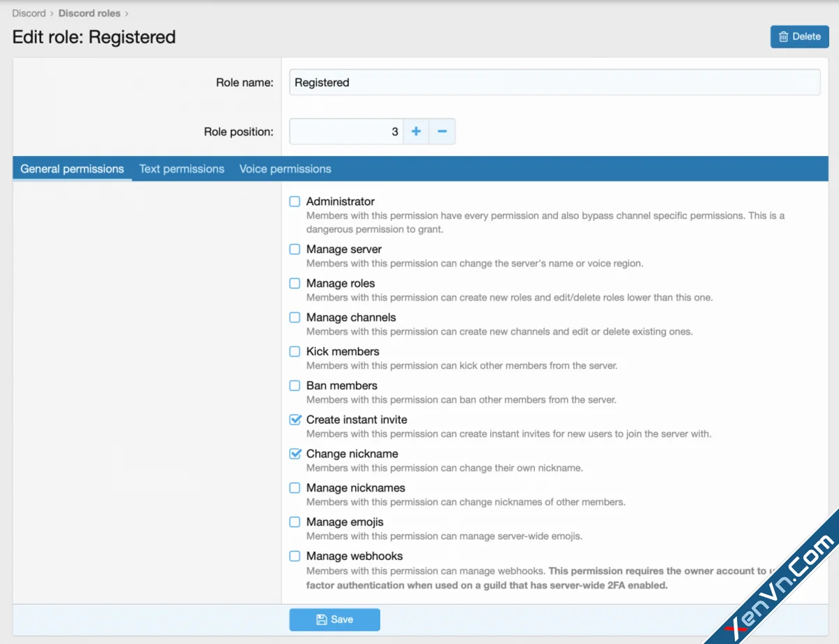This screenshot has height=644, width=839.
Task: Check the Ban members permission
Action: [x=294, y=385]
